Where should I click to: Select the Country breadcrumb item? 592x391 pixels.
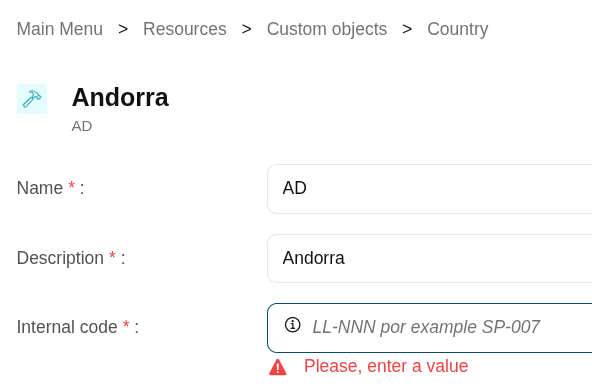458,29
